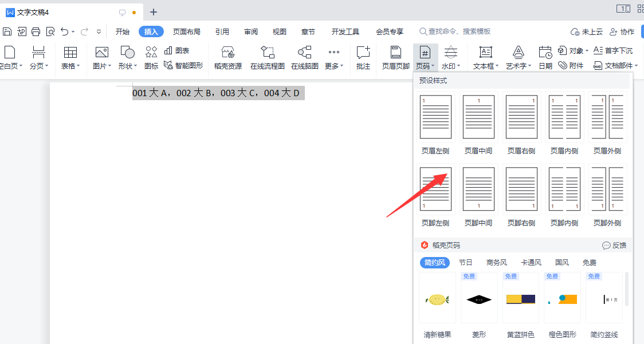The width and height of the screenshot is (644, 344).
Task: Click the Print icon in quick access toolbar
Action: [36, 31]
